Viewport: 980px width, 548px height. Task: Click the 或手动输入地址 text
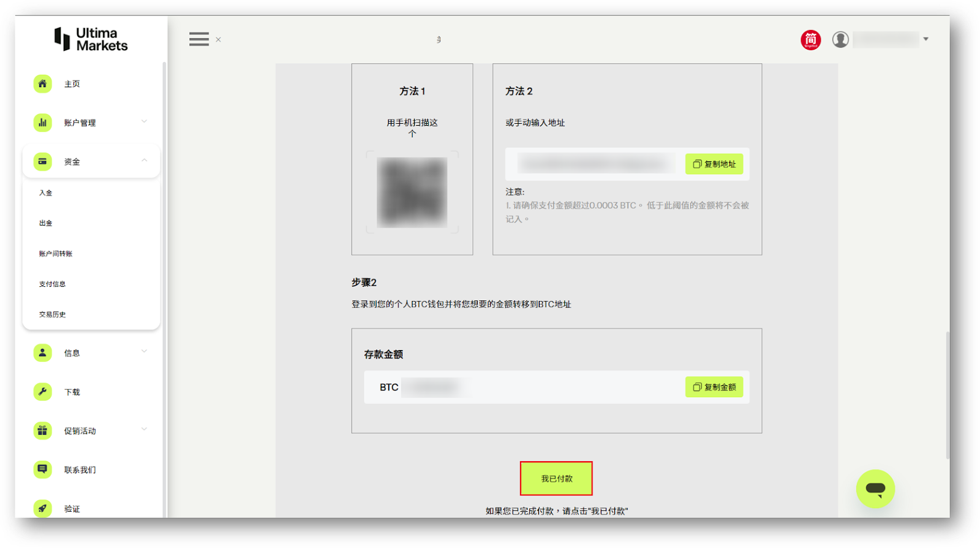(x=535, y=123)
